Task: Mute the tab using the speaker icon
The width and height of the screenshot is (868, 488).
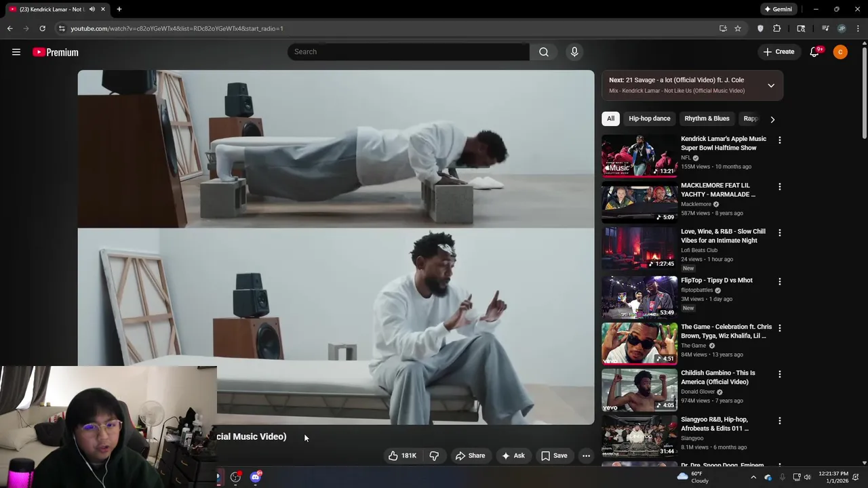Action: point(92,9)
